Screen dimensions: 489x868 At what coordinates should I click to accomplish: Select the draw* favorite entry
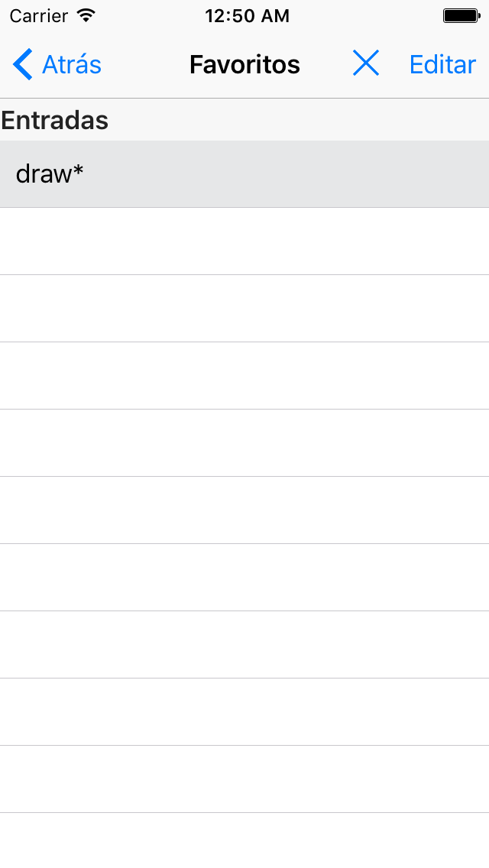[244, 173]
